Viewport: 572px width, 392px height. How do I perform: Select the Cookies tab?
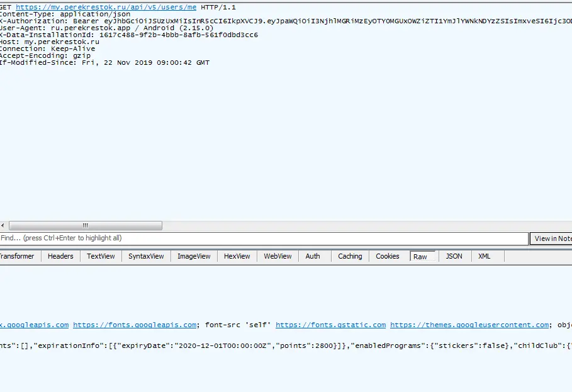388,256
